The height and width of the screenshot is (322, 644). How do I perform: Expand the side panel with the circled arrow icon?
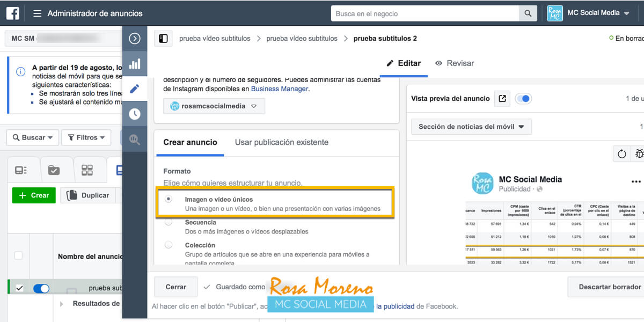tap(135, 38)
